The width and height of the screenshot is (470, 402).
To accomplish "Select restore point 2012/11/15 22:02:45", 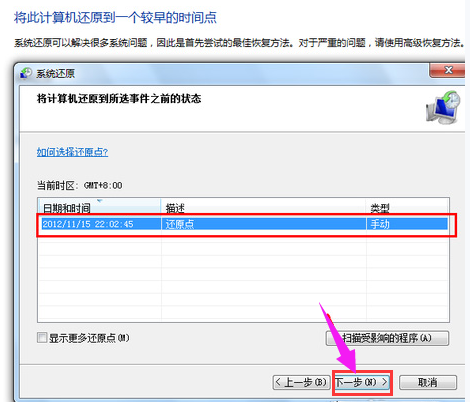I will tap(244, 224).
